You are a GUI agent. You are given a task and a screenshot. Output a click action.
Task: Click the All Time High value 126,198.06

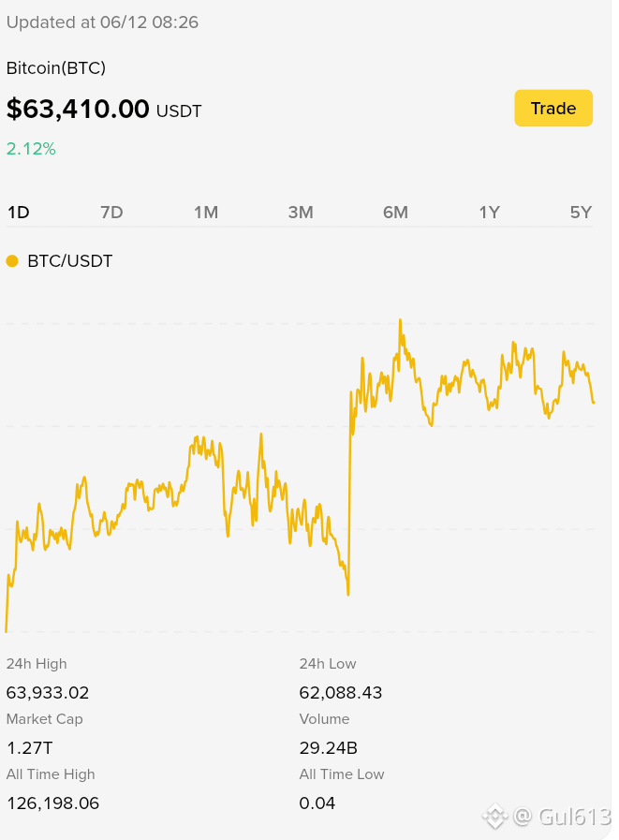pyautogui.click(x=52, y=803)
